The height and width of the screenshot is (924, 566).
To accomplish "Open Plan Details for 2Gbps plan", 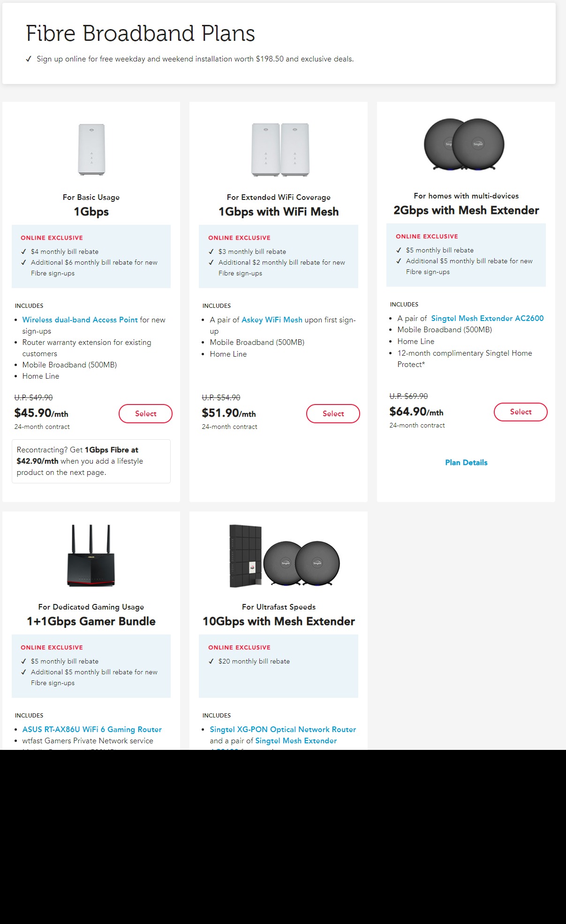I will [x=466, y=462].
